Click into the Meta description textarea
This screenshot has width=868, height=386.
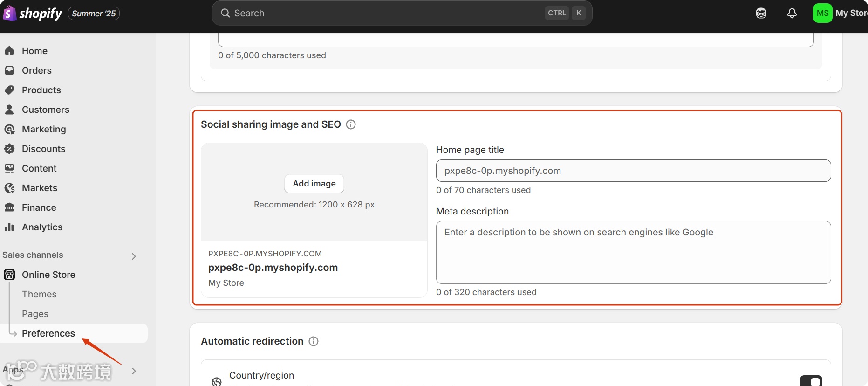[633, 252]
